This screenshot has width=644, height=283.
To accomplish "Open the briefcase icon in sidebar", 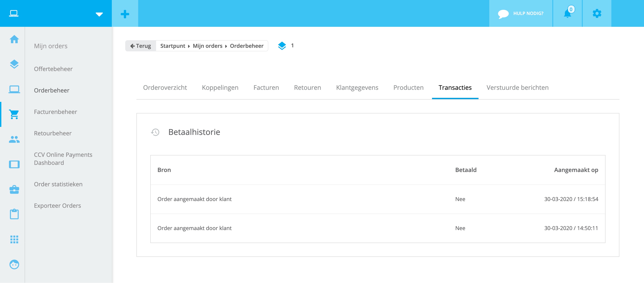I will [x=14, y=189].
